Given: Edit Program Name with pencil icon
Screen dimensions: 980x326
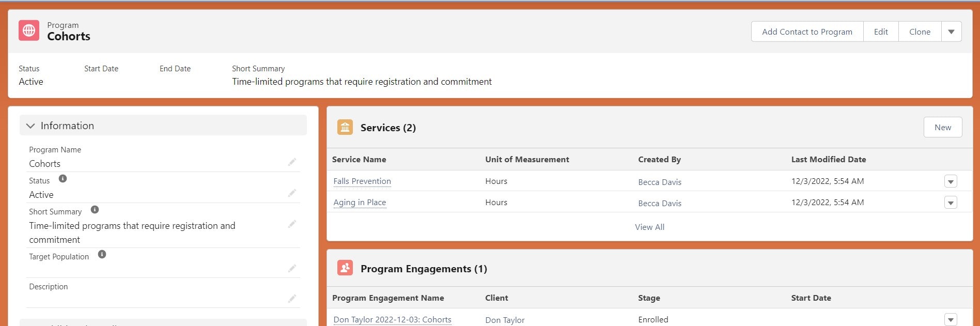Looking at the screenshot, I should click(x=292, y=162).
